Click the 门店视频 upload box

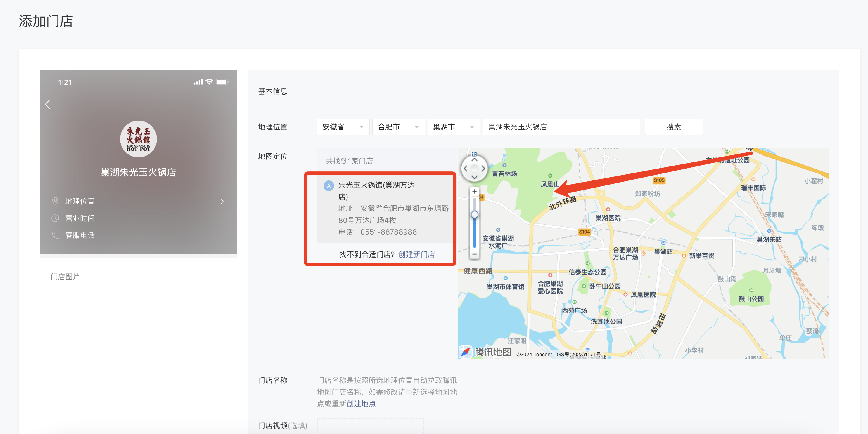coord(370,426)
